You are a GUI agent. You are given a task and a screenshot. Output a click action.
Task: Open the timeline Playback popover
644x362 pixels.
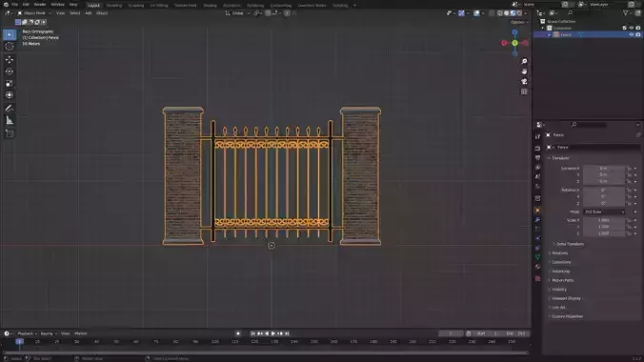27,333
